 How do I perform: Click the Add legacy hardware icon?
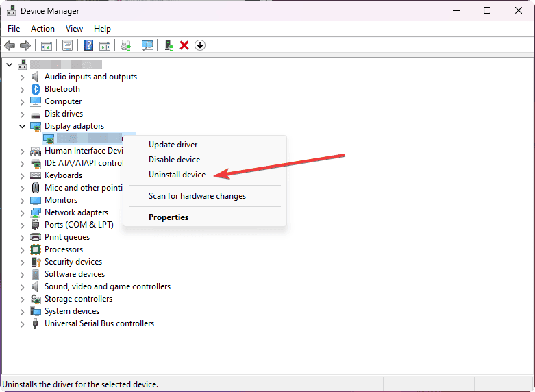[x=169, y=45]
